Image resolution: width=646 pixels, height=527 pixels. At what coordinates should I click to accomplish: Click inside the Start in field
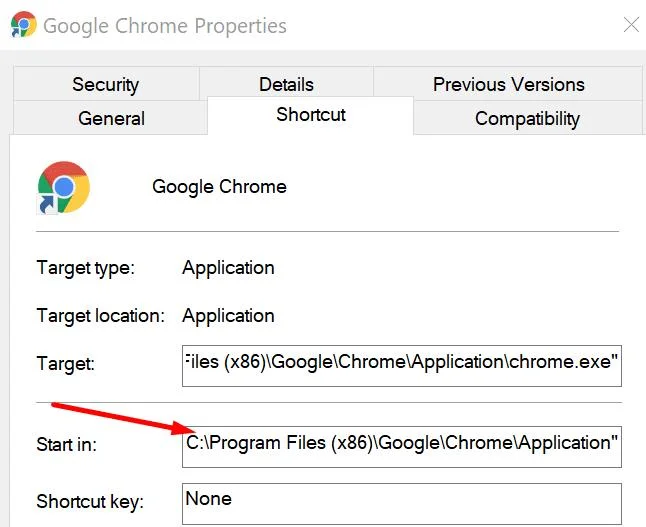coord(402,447)
